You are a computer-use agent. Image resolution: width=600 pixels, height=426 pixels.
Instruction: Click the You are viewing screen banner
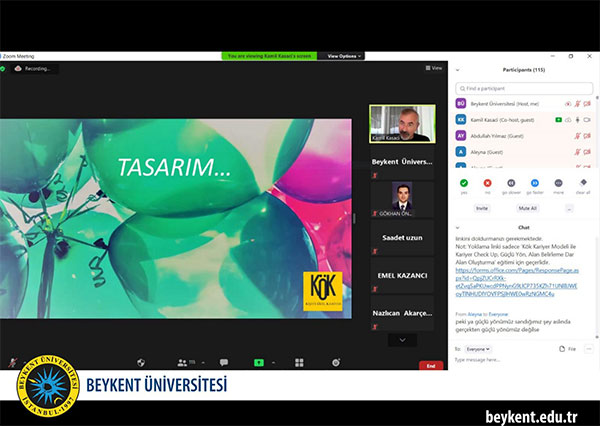[269, 56]
